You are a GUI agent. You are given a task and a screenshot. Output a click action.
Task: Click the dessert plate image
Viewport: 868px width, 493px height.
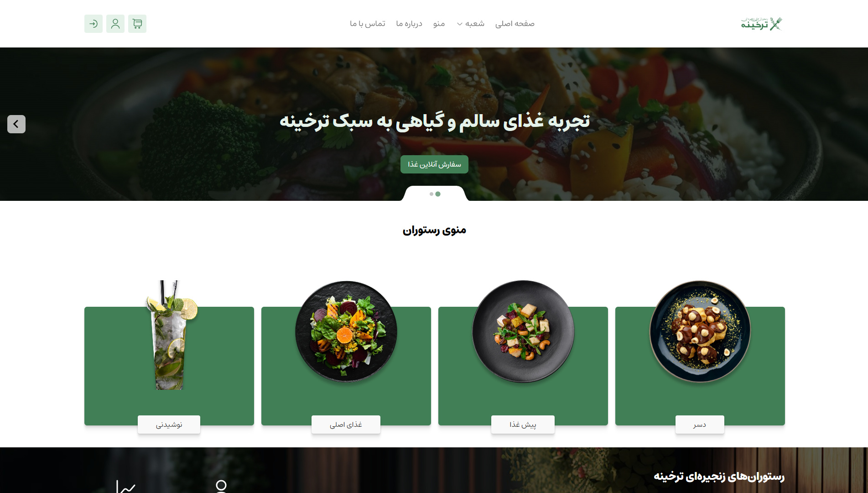700,331
